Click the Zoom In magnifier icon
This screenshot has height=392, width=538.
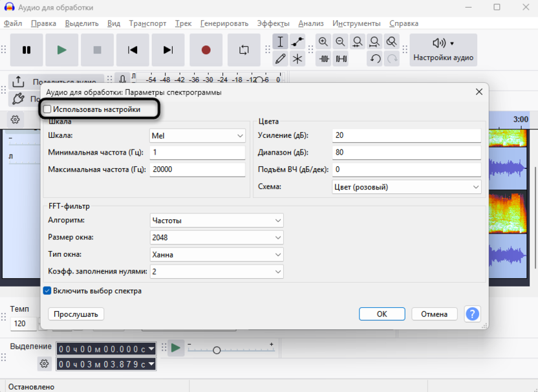(323, 41)
